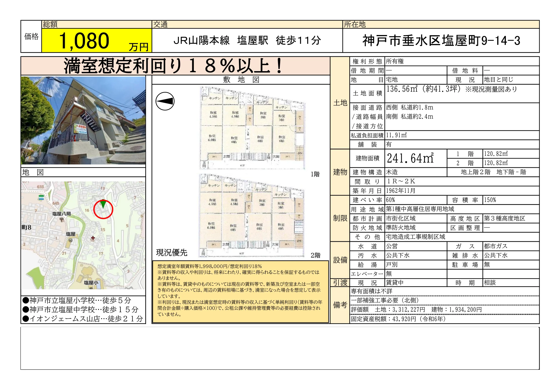Click the red cross hospital symbol on map
Image resolution: width=555 pixels, height=392 pixels.
tap(93, 238)
